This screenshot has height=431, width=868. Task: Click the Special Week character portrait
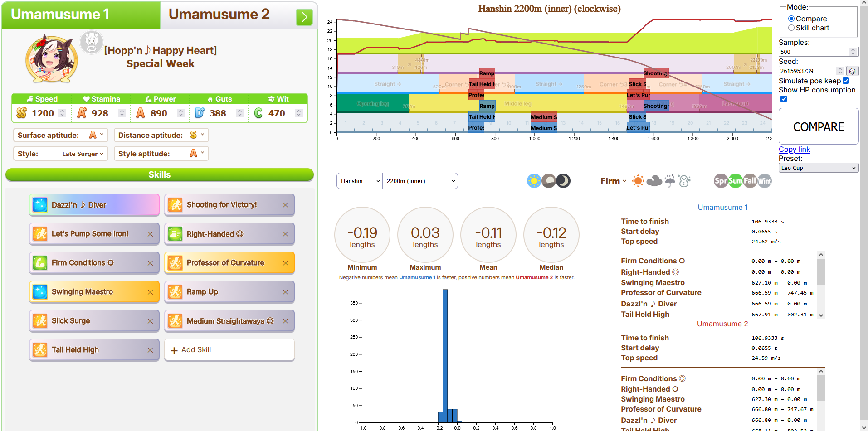(x=51, y=59)
